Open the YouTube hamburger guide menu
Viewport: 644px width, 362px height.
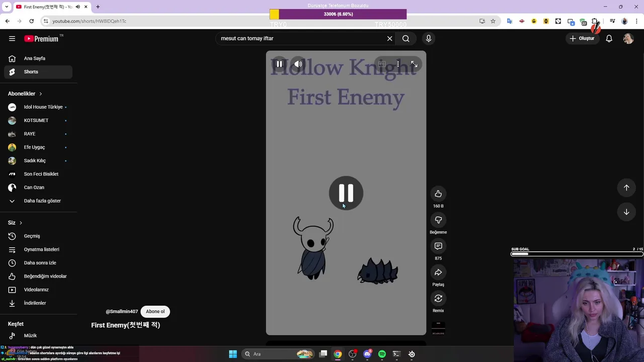tap(12, 39)
